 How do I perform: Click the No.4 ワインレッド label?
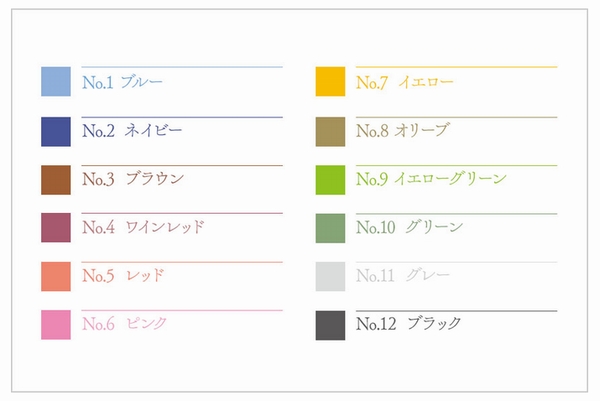(x=143, y=228)
